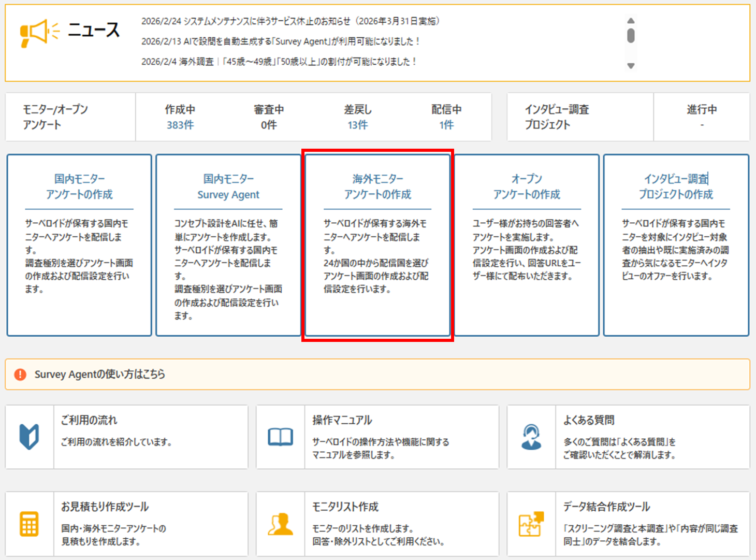Click the お見積もり作成ツール calculator icon
The image size is (756, 560).
(29, 523)
